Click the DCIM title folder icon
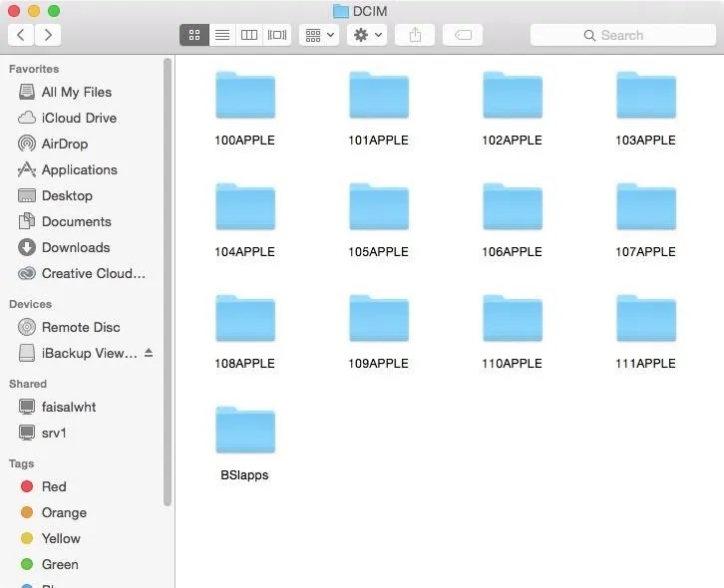Viewport: 724px width, 588px height. coord(341,11)
